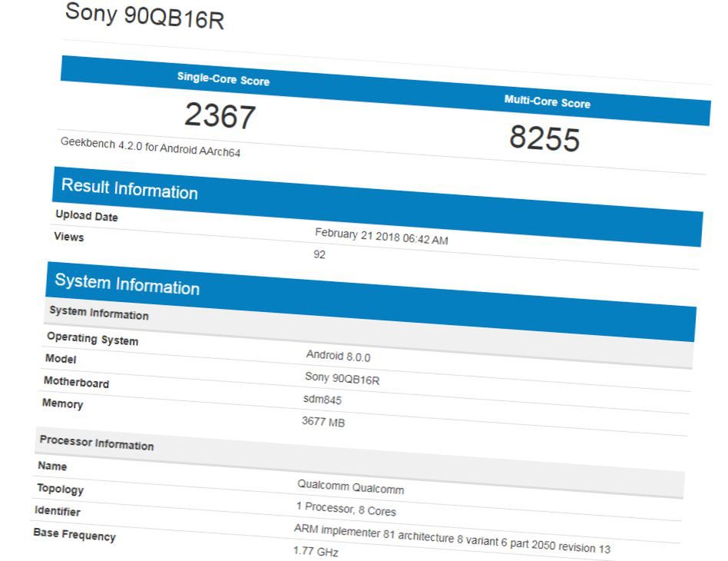The image size is (728, 561).
Task: Click Geekbench 4.2.0 for Android AArch64 text
Action: (151, 147)
